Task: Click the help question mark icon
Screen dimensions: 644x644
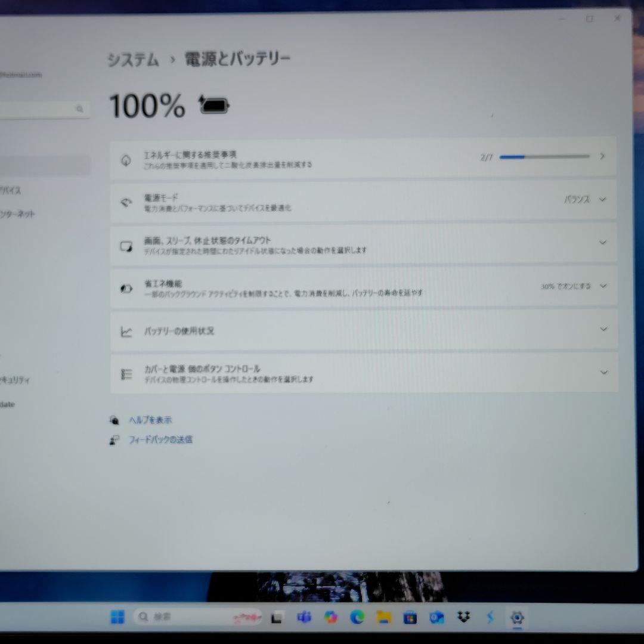Action: click(114, 420)
